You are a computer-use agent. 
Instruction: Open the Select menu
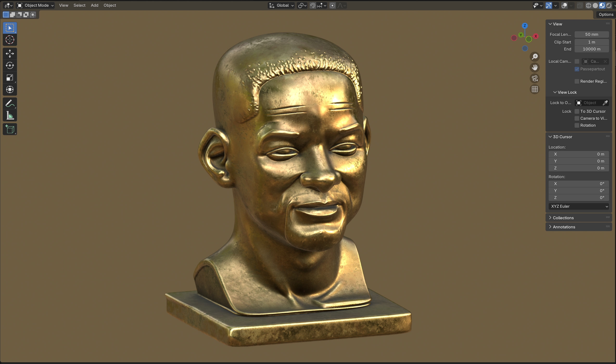tap(79, 5)
